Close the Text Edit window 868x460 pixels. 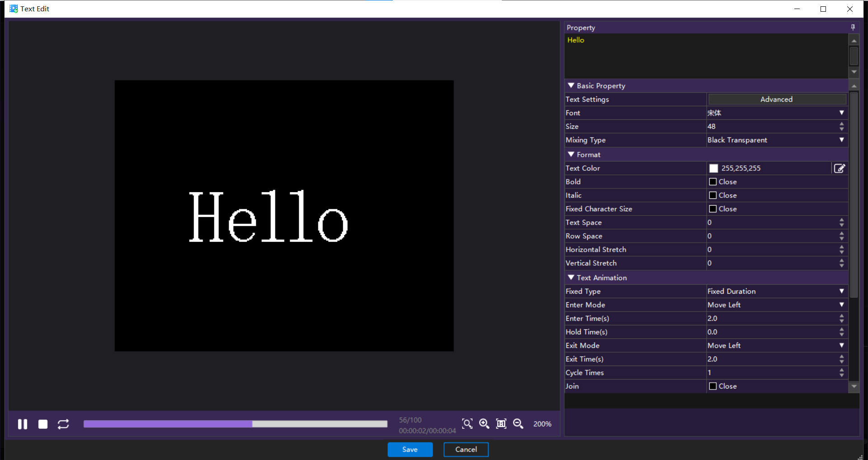coord(850,9)
